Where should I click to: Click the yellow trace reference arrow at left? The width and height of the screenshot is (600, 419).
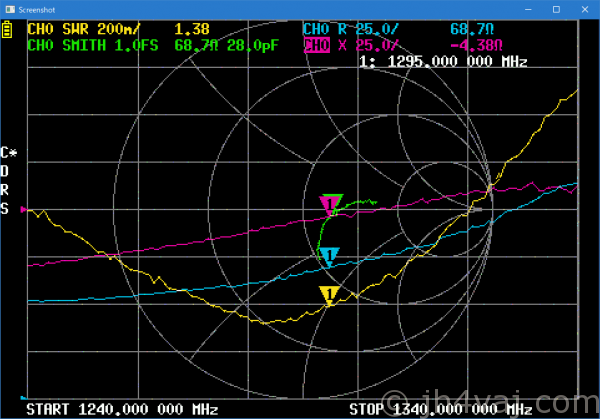[25, 210]
